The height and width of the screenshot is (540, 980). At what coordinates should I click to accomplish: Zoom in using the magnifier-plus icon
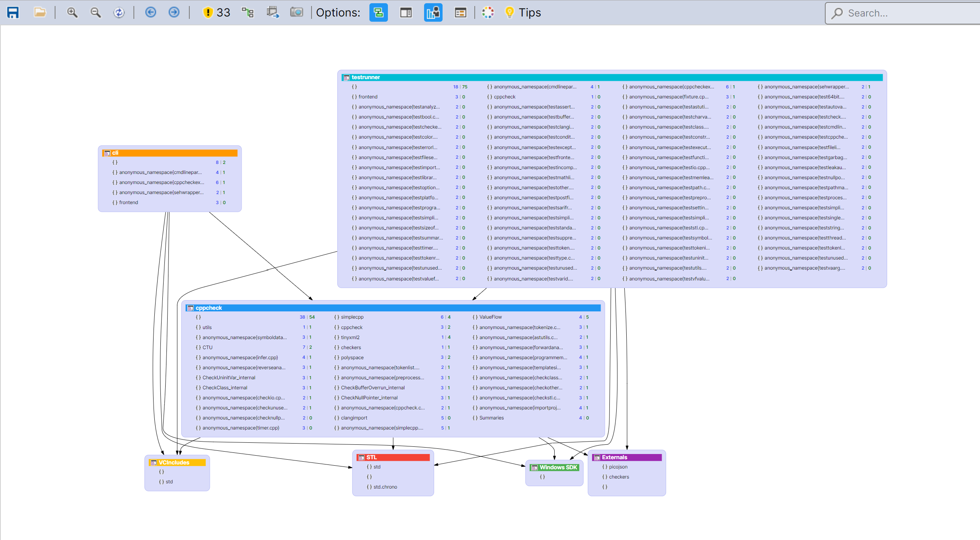[72, 12]
